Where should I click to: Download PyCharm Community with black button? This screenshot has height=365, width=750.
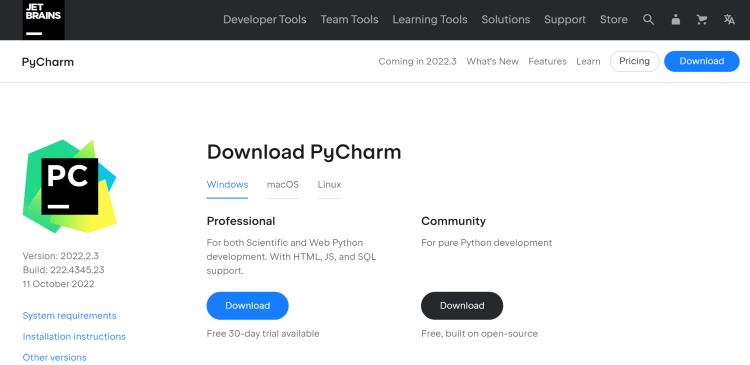462,306
